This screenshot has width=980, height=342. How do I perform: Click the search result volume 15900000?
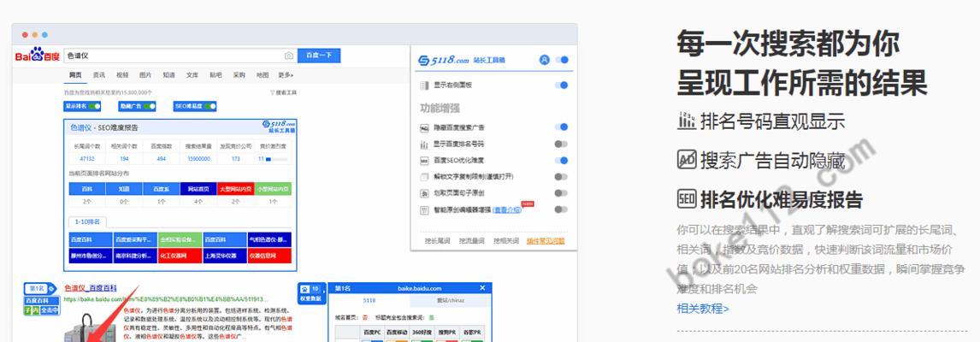point(198,159)
